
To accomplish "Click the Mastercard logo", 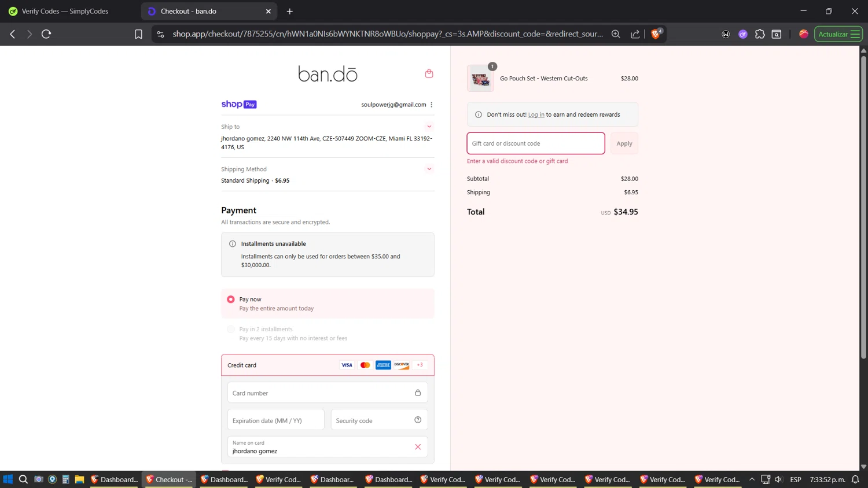I will [365, 365].
